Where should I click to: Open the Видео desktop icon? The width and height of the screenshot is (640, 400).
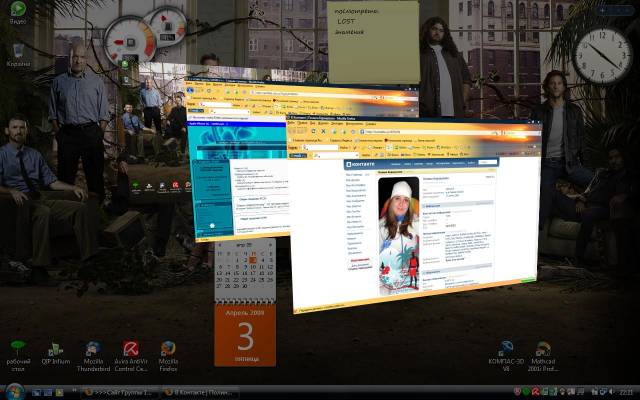[18, 12]
